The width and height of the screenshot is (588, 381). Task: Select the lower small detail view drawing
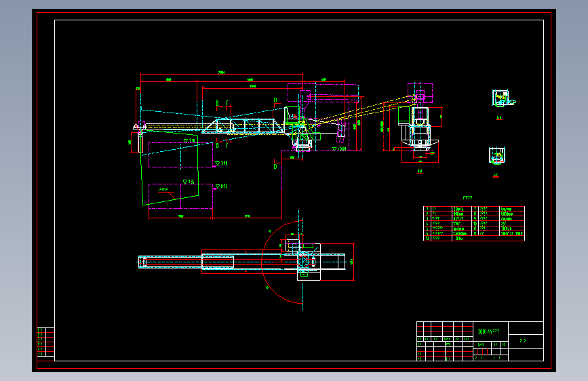pos(497,156)
